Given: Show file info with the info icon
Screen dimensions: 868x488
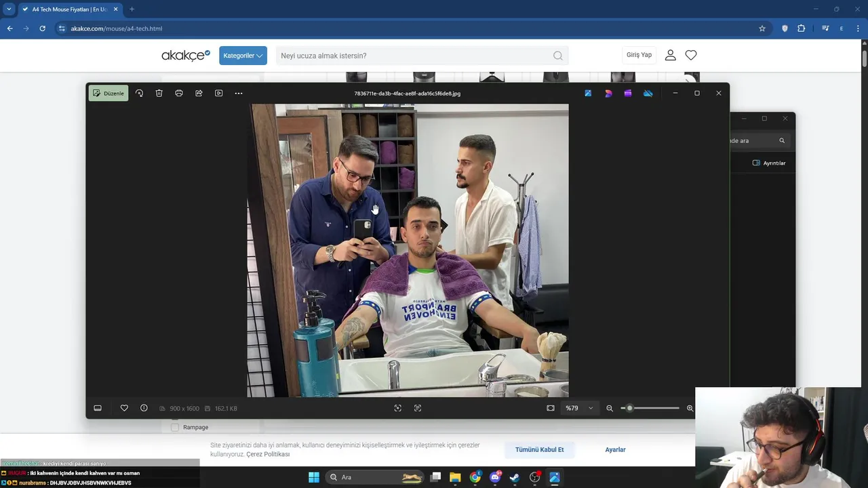Looking at the screenshot, I should tap(144, 408).
